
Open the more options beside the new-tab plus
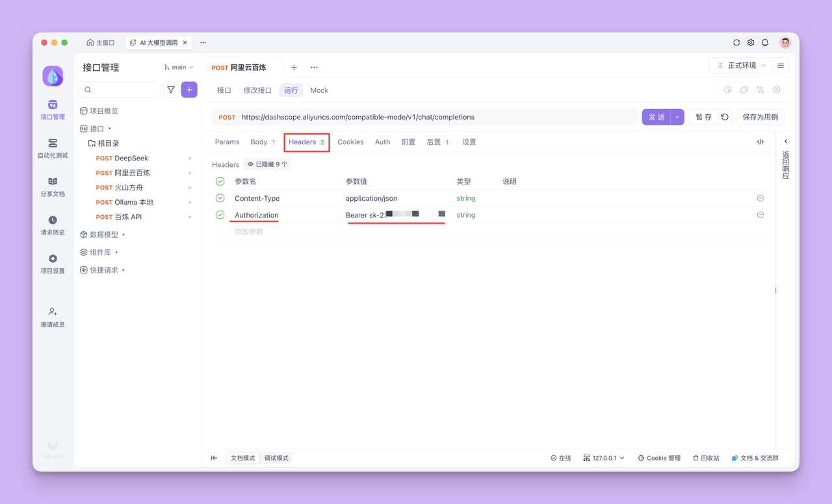314,68
